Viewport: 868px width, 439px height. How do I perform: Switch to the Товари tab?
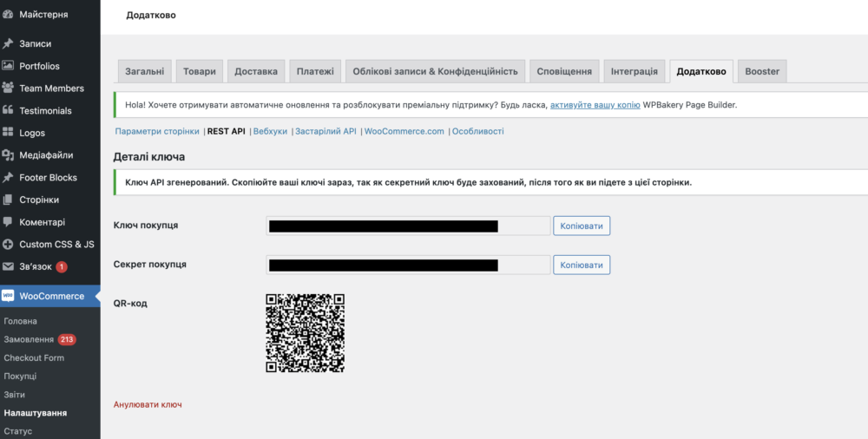point(200,71)
